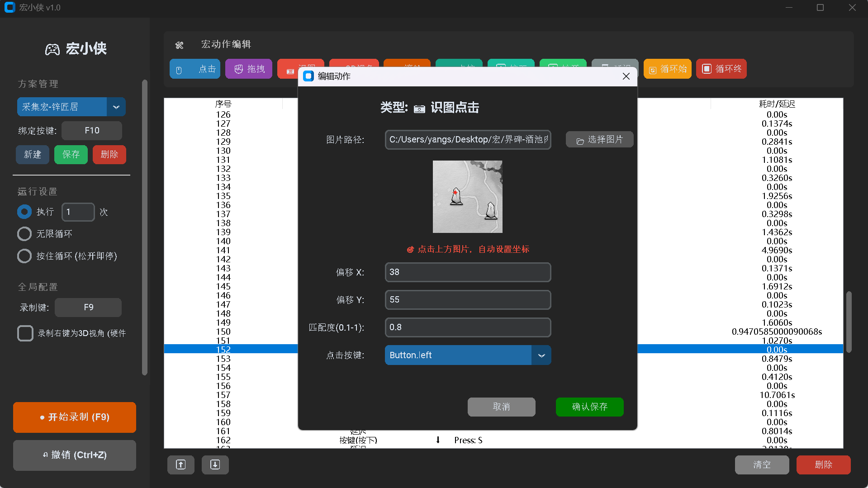The width and height of the screenshot is (868, 488).
Task: Close the 编辑动作 dialog
Action: click(x=626, y=76)
